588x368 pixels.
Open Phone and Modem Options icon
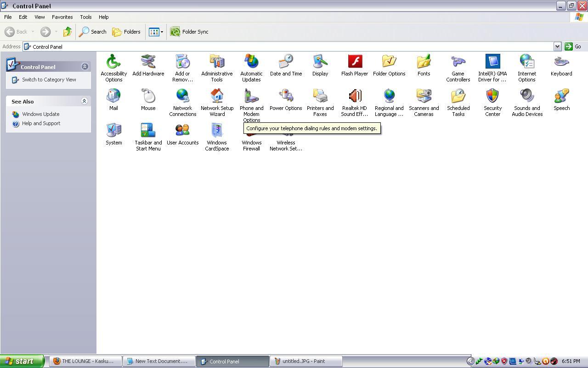point(251,96)
